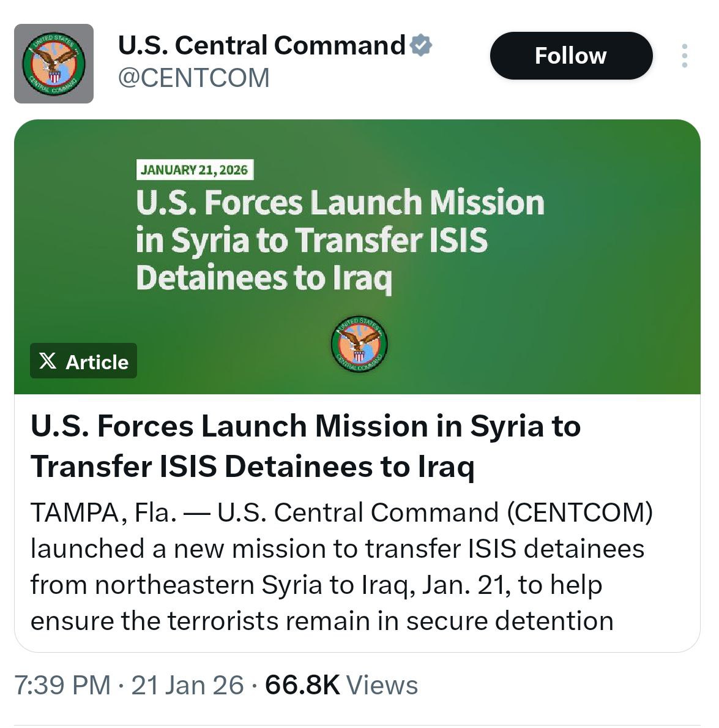719x728 pixels.
Task: Click the 7:39 PM timestamp
Action: 62,685
